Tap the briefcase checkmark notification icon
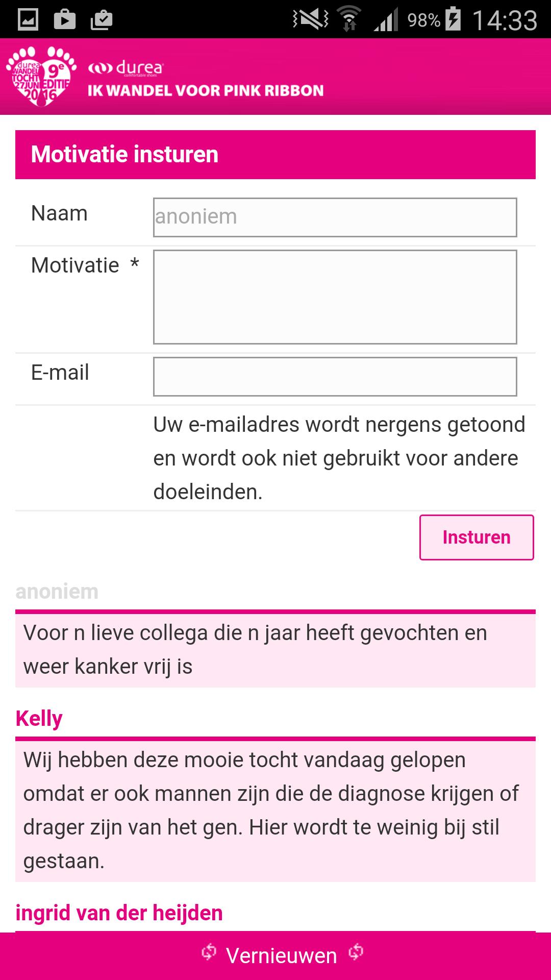551x980 pixels. (x=102, y=20)
